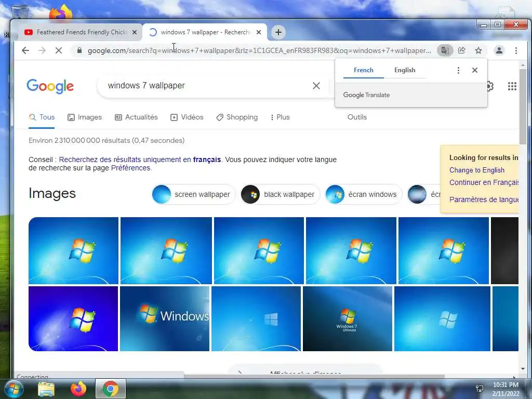532x399 pixels.
Task: Click the Chrome taskbar button
Action: coord(111,389)
